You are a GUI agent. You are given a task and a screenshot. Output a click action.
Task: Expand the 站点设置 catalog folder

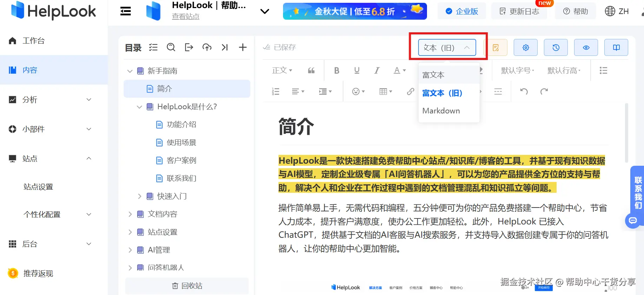(x=130, y=232)
